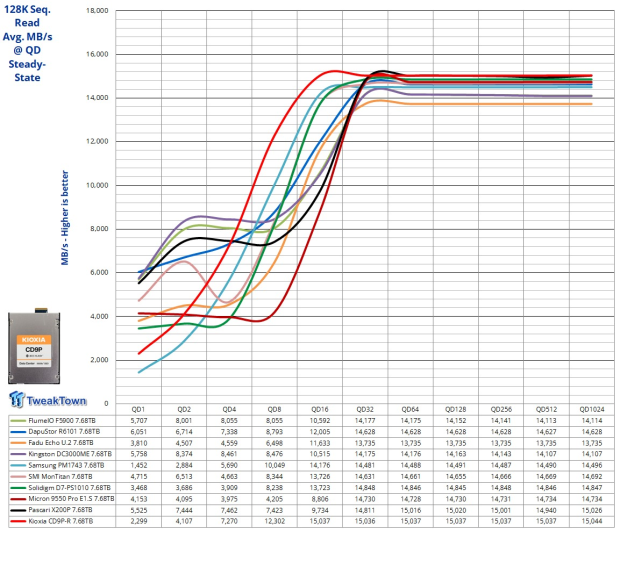Click the TweakTown logo
This screenshot has height=568, width=620.
click(47, 399)
